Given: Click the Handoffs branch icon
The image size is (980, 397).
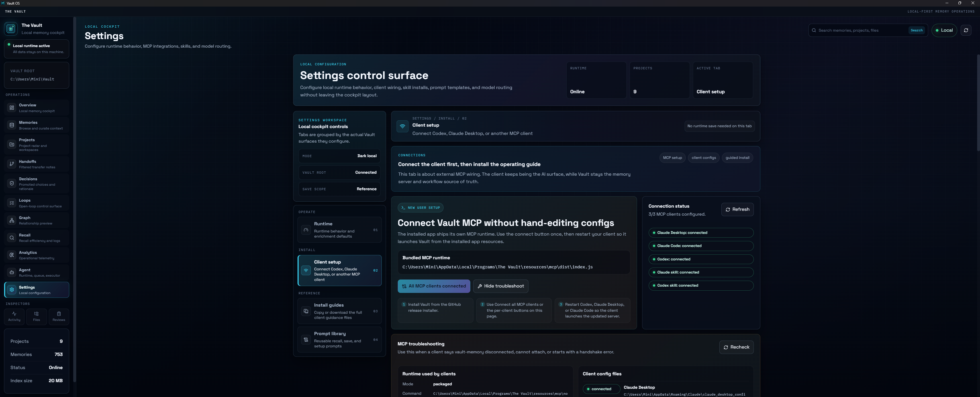Looking at the screenshot, I should click(x=12, y=164).
